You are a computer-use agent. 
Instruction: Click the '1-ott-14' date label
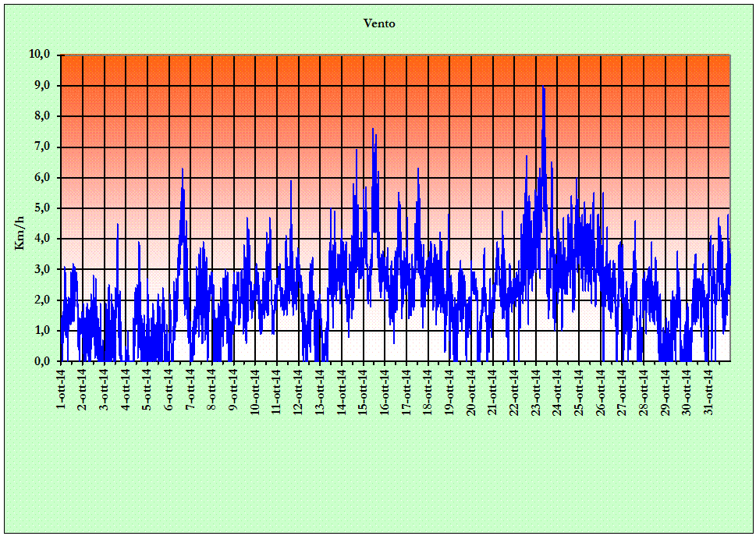click(x=61, y=389)
